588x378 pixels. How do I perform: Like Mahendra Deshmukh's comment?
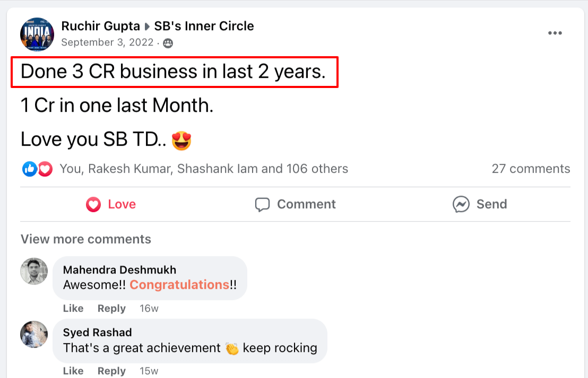click(73, 309)
